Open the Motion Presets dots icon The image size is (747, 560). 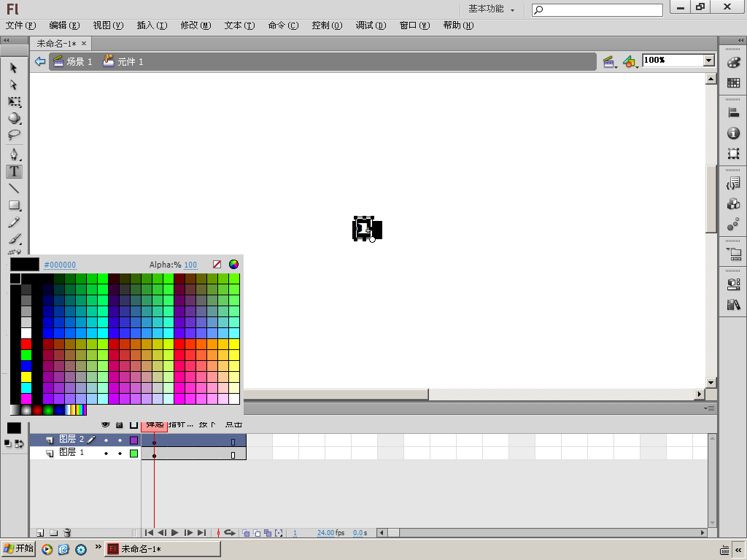[734, 225]
